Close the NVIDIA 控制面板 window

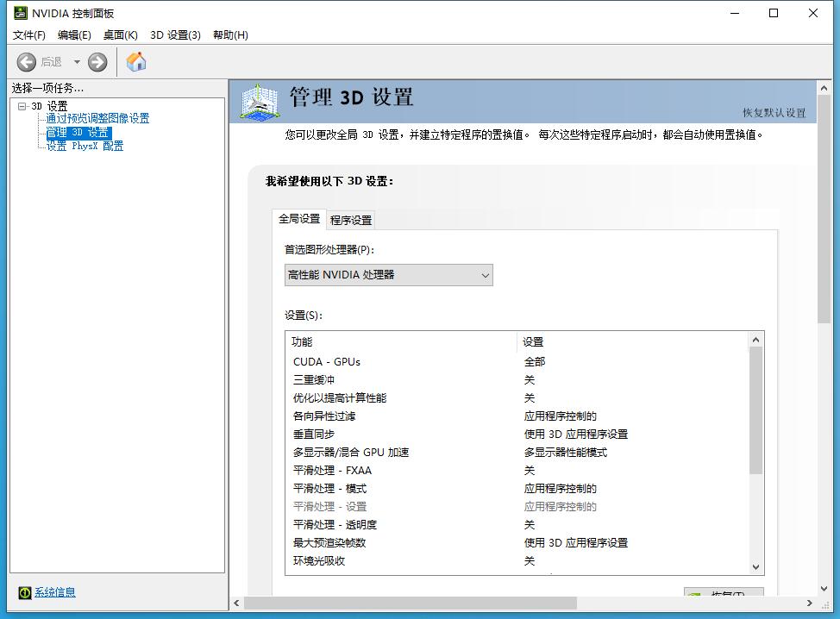[812, 14]
